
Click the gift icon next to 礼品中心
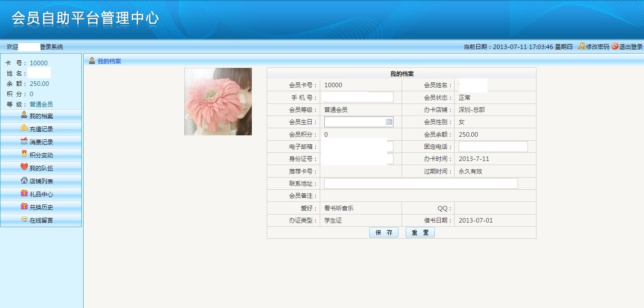[x=24, y=194]
